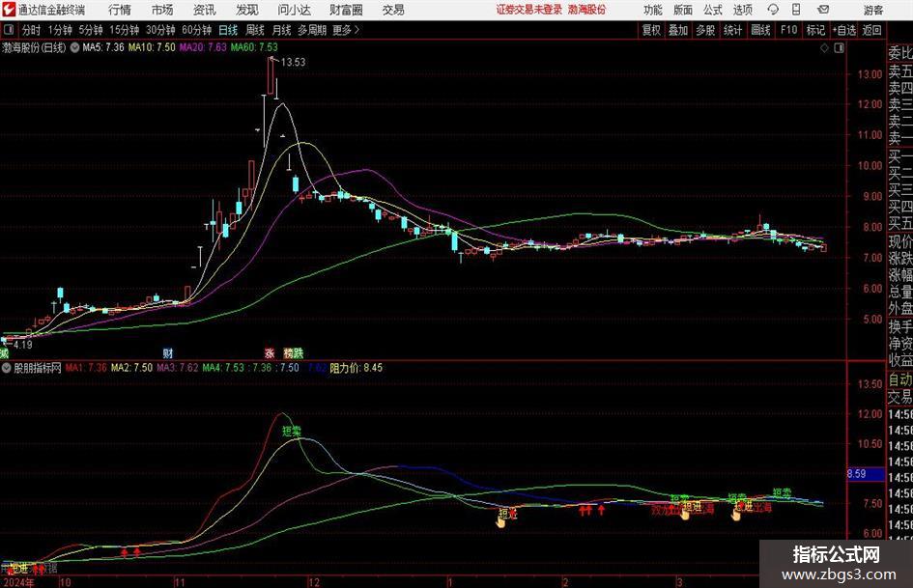Click the 榜 marker on the main chart
This screenshot has width=913, height=588.
pos(288,352)
